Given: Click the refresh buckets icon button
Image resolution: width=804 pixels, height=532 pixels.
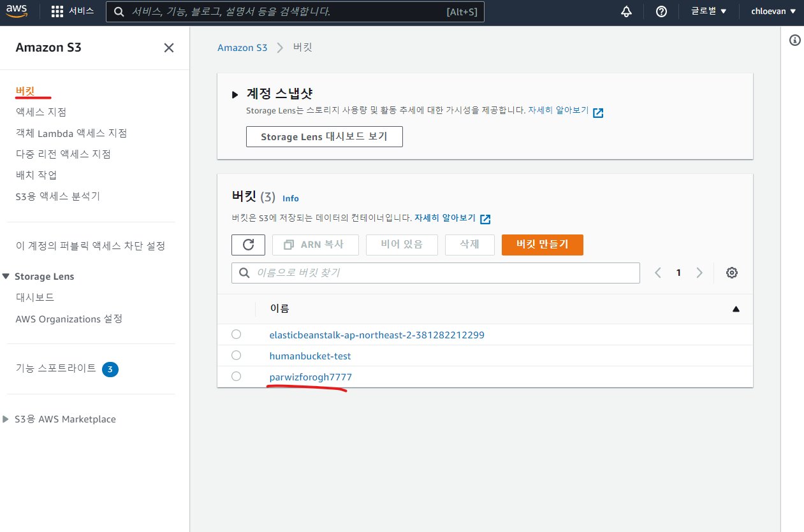Looking at the screenshot, I should coord(248,245).
